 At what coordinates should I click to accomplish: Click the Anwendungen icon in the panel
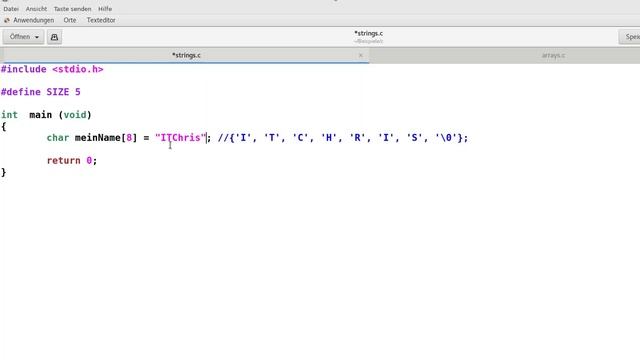[7, 20]
